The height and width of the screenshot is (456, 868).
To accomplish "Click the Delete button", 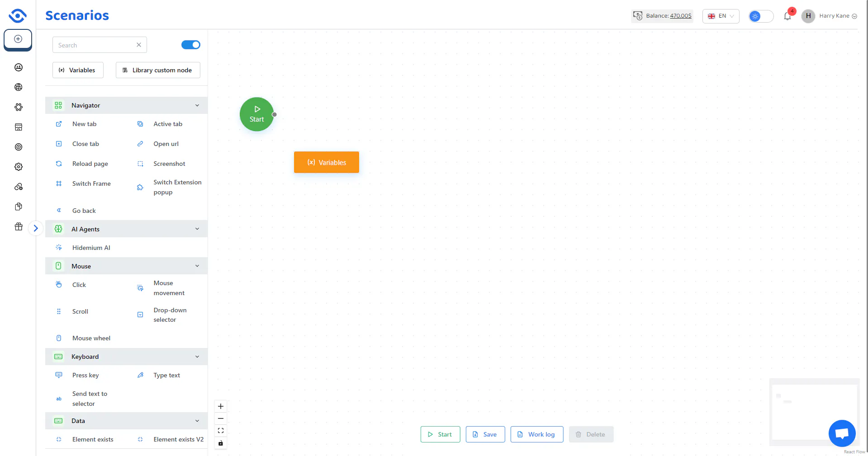I will pos(591,434).
